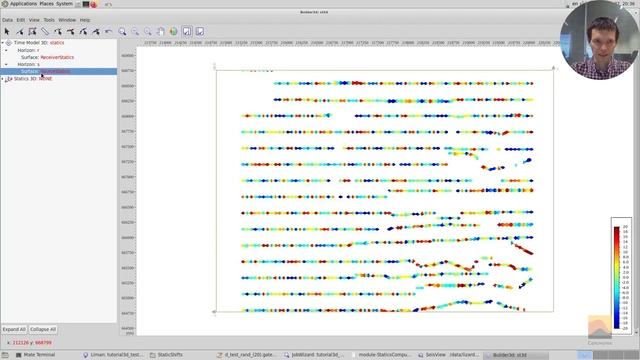Open the Data menu
Screen dimensions: 640x360
[x=7, y=20]
